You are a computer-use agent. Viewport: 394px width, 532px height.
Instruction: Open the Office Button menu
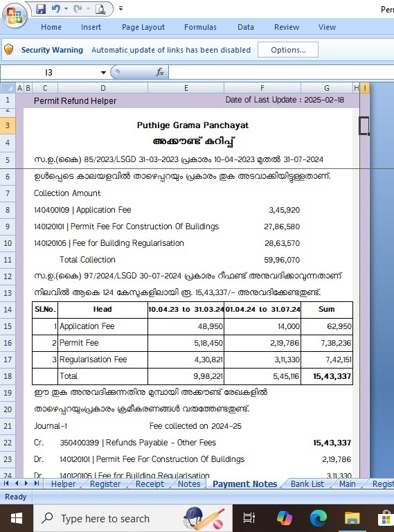coord(15,15)
